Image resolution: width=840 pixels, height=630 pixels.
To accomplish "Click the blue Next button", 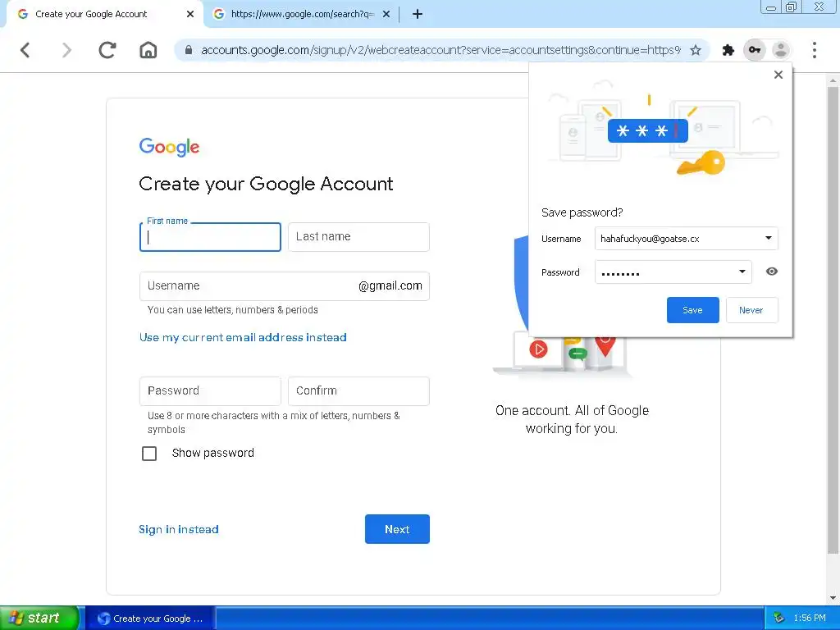I will [x=397, y=529].
